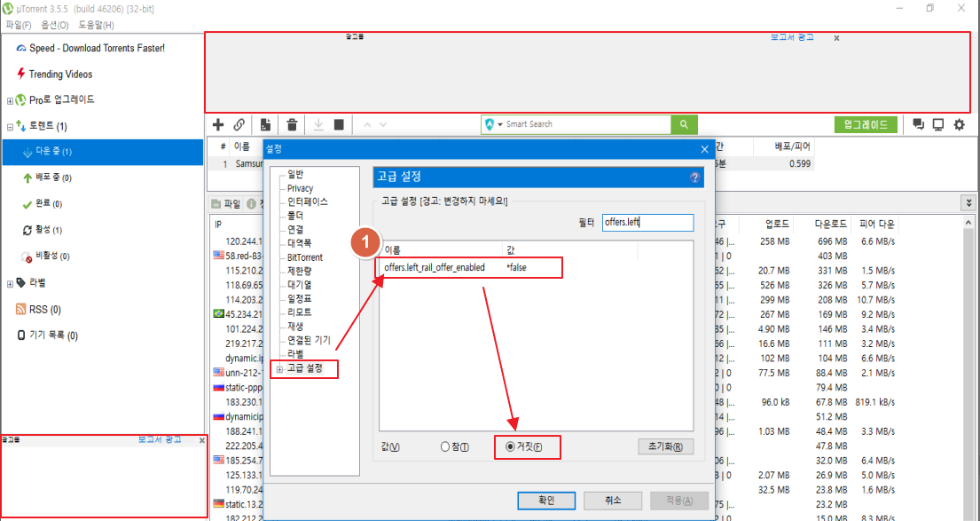Move torrent up in queue
Viewport: 980px width, 521px height.
click(367, 124)
